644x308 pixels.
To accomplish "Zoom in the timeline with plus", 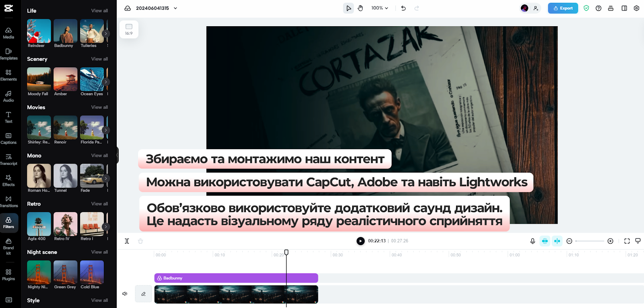I will [x=610, y=241].
